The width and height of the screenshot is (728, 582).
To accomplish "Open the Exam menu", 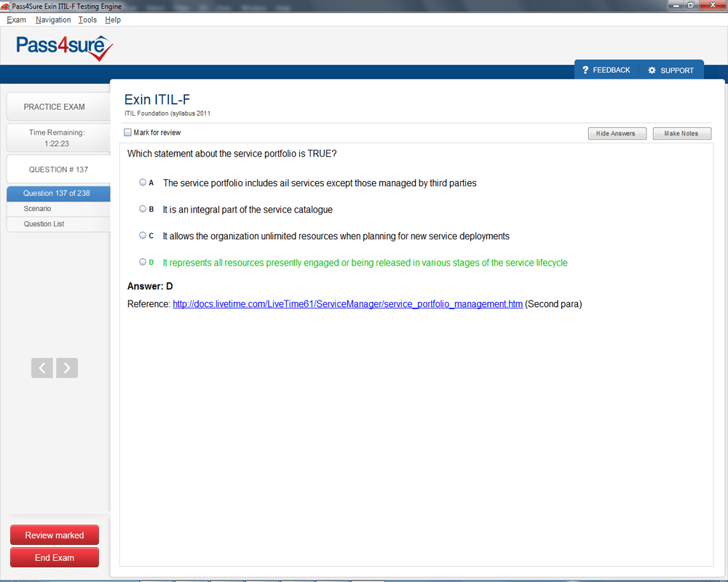I will point(16,20).
